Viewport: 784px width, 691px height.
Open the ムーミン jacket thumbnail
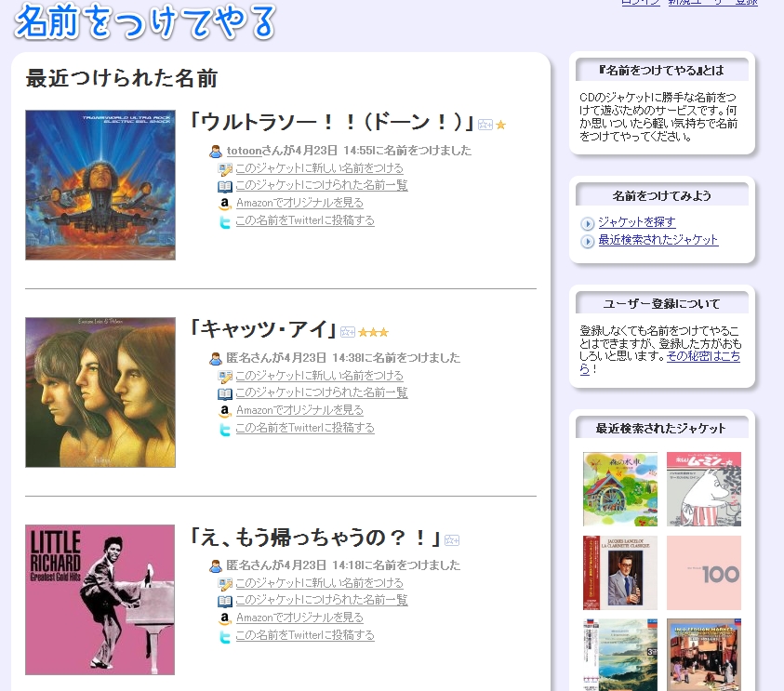704,489
